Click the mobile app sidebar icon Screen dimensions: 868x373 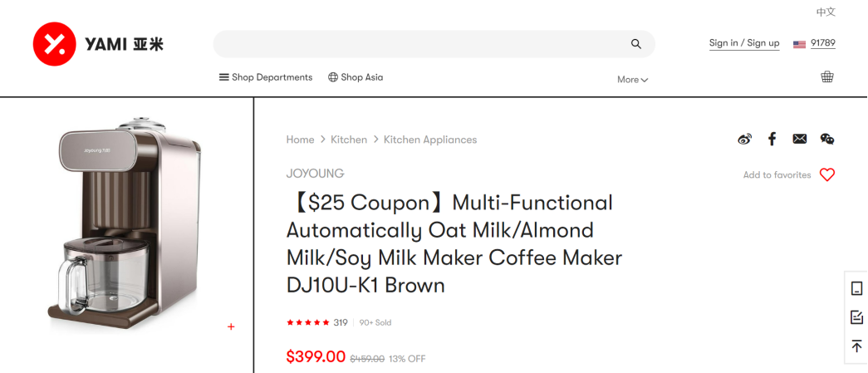[856, 289]
